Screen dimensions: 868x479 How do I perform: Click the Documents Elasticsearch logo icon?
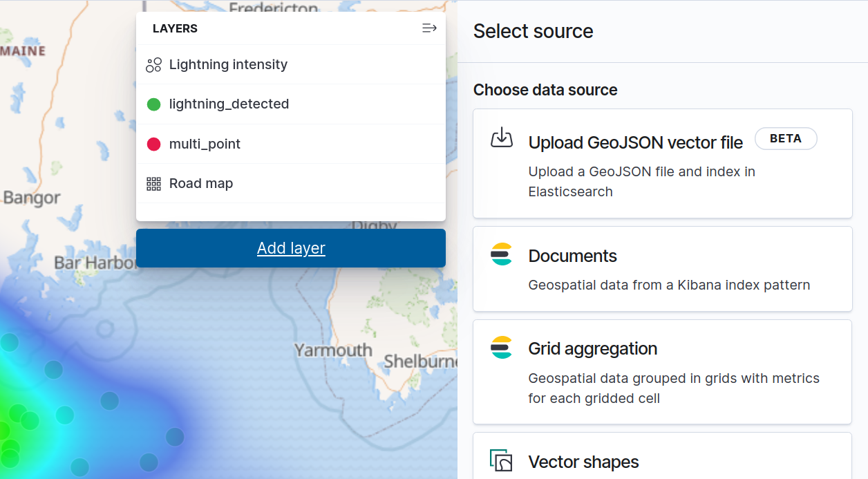(x=501, y=254)
